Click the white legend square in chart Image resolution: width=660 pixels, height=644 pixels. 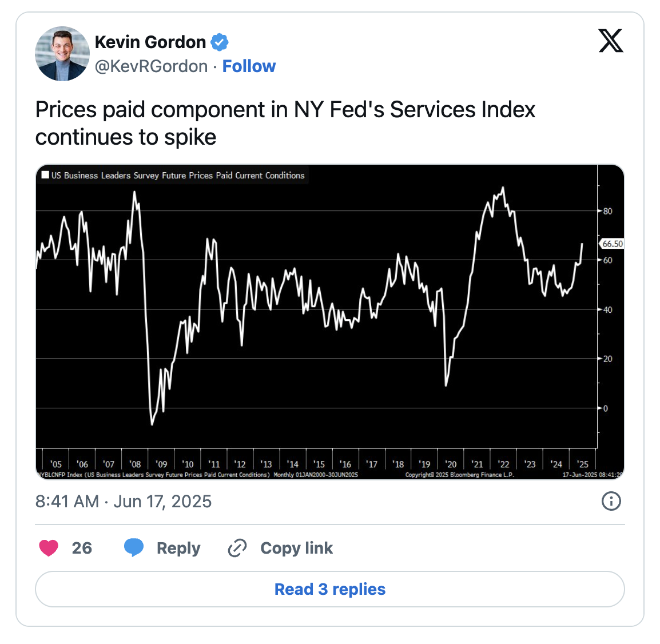(45, 175)
